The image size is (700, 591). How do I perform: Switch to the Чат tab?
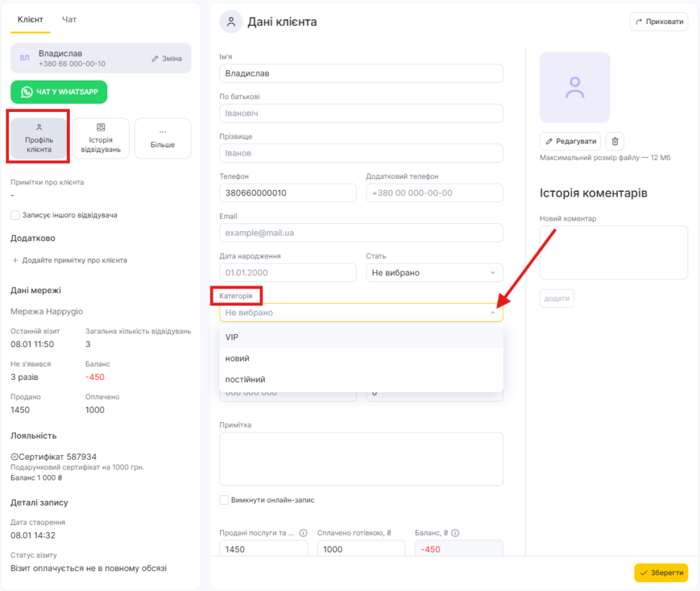[x=69, y=20]
